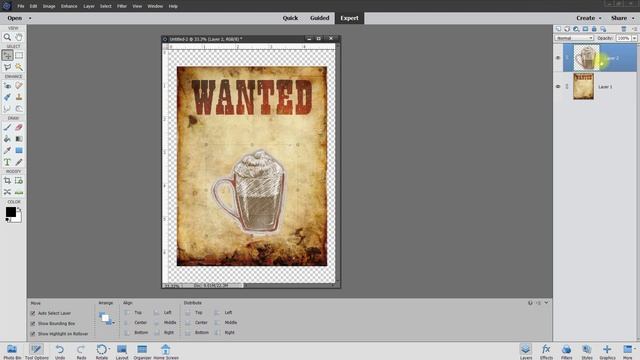Click the black foreground color swatch

[x=11, y=212]
